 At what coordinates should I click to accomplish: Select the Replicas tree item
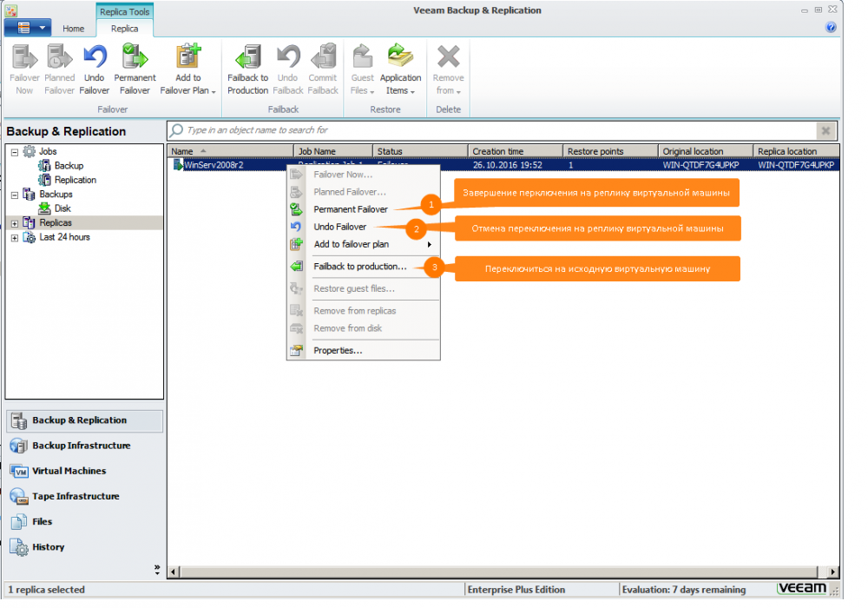[56, 222]
